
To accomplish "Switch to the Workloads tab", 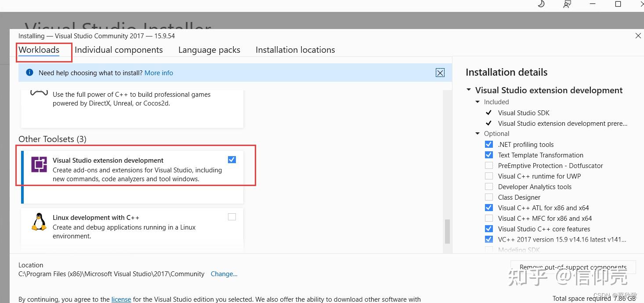I will pos(39,50).
